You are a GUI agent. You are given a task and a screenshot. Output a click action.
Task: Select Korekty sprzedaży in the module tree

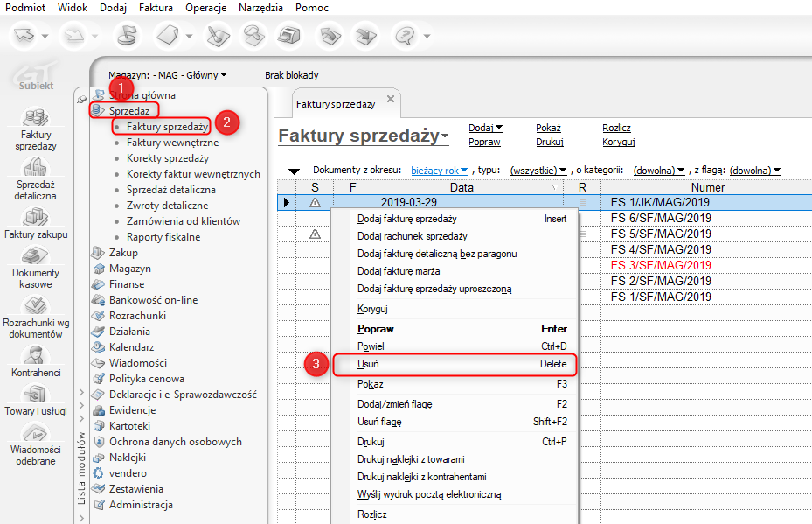click(167, 158)
